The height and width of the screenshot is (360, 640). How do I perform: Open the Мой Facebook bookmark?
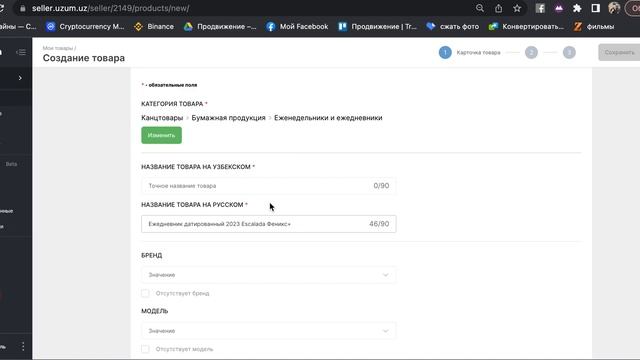[297, 27]
